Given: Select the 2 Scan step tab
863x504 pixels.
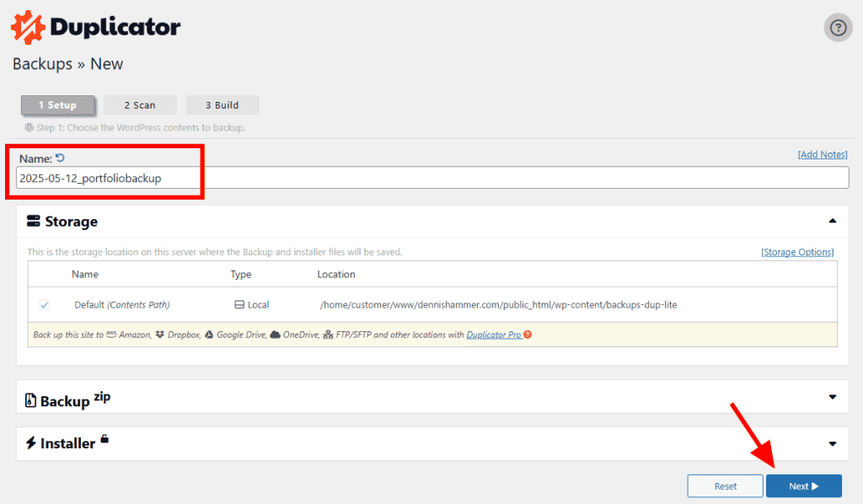Looking at the screenshot, I should [140, 105].
